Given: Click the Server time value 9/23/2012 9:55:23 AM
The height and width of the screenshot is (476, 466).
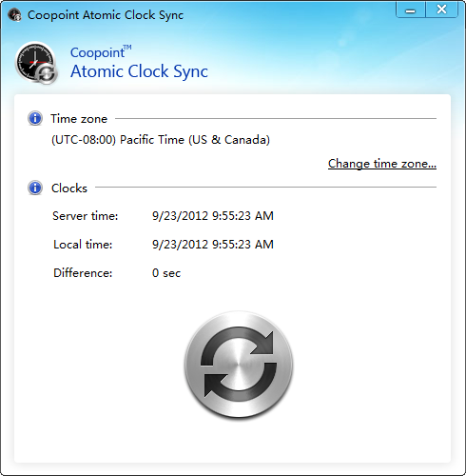Looking at the screenshot, I should (x=213, y=216).
